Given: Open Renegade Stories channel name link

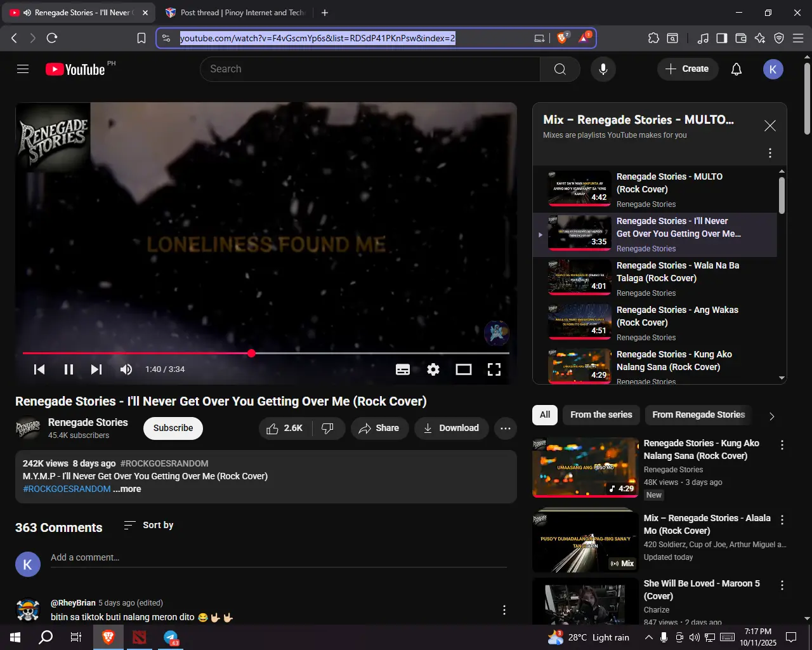Looking at the screenshot, I should point(88,423).
